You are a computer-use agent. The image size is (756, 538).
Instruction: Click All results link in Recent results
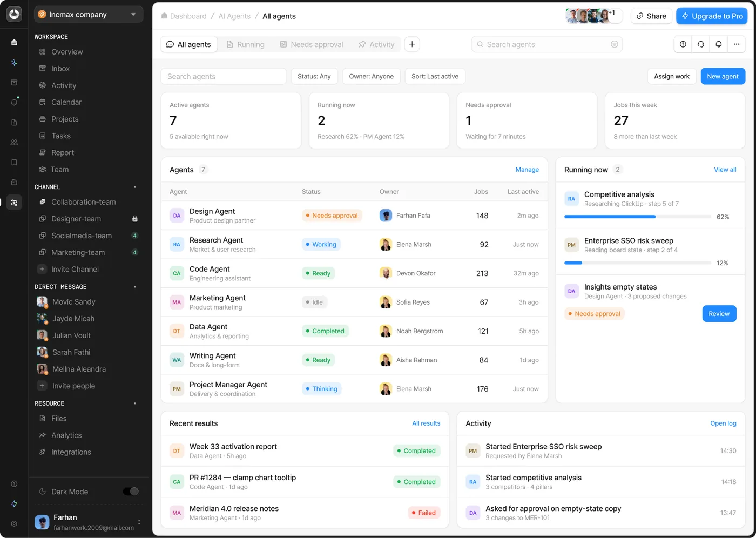tap(426, 423)
